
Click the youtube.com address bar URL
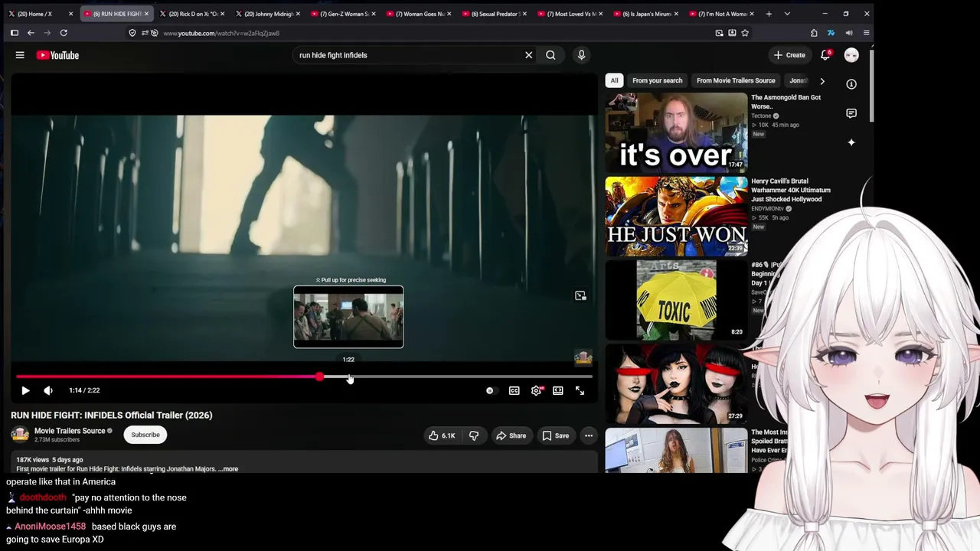(221, 33)
